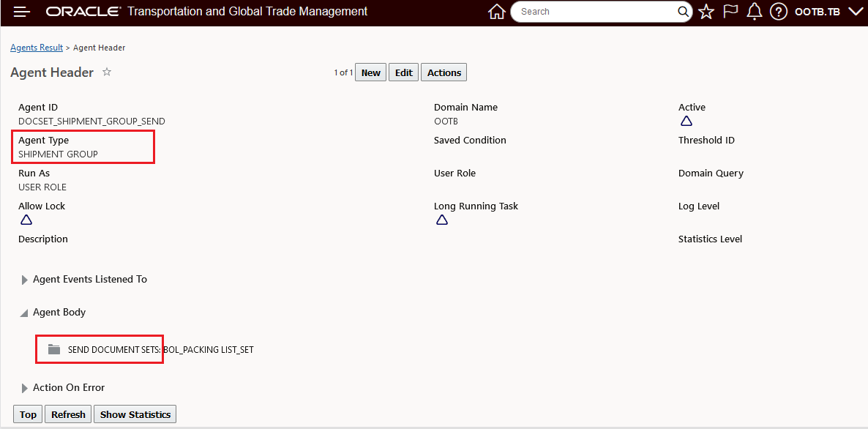Open Favorites star in header

706,12
